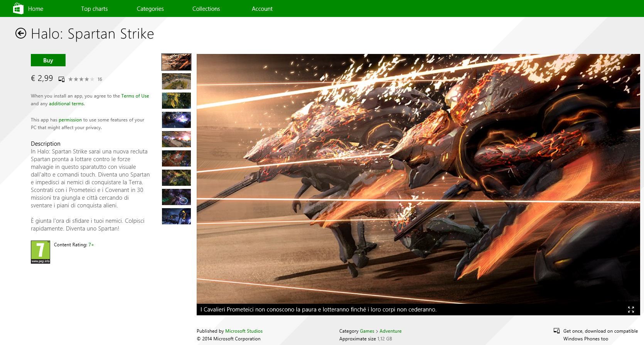Select the fourth screenshot thumbnail
Viewport: 644px width, 345px height.
pyautogui.click(x=176, y=120)
